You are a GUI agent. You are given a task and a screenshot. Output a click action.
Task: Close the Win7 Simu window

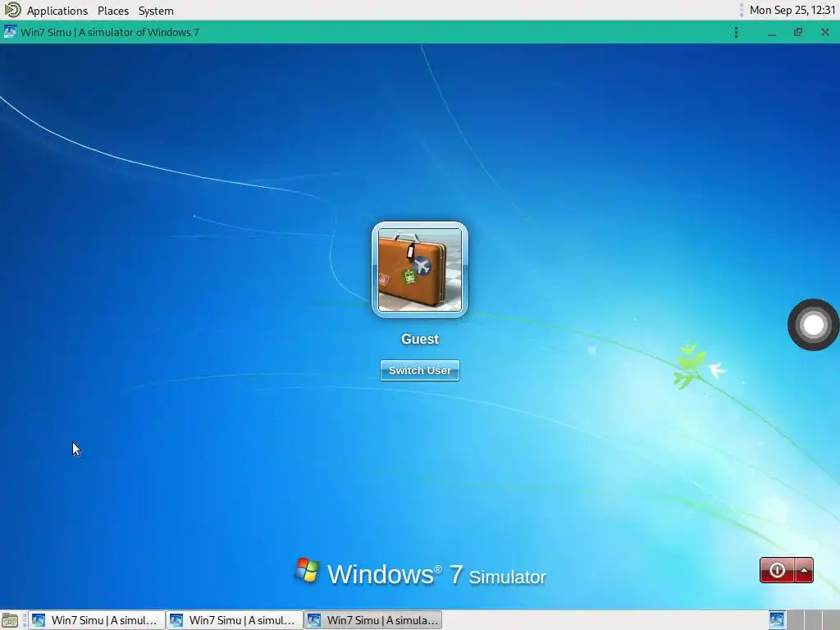coord(825,32)
